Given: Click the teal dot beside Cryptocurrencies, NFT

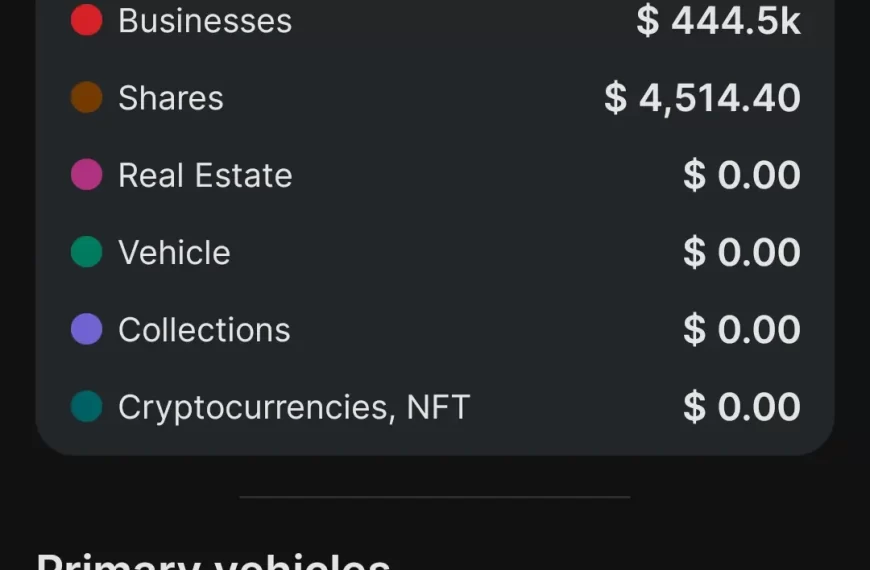Looking at the screenshot, I should click(86, 407).
